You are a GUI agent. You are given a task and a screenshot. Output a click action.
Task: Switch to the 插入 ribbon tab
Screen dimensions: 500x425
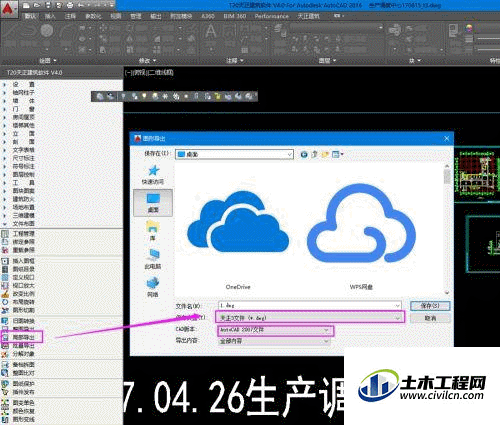tap(50, 16)
